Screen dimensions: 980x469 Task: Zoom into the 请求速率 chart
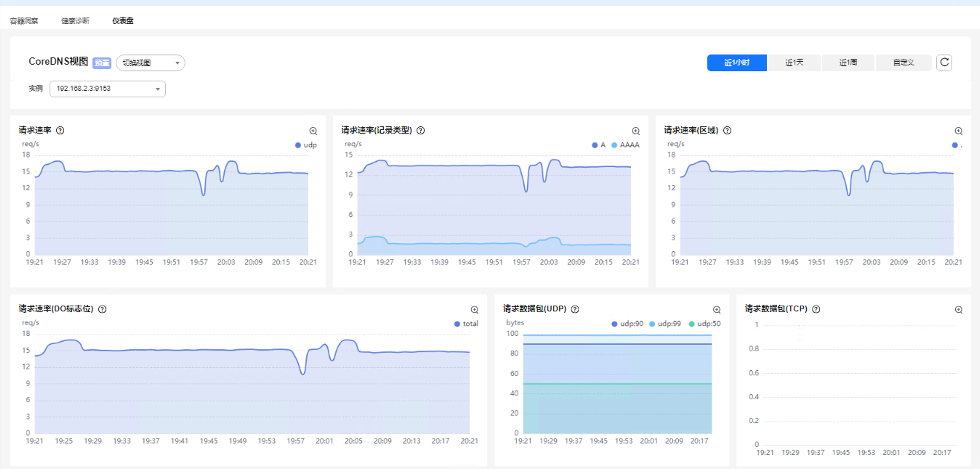point(313,131)
